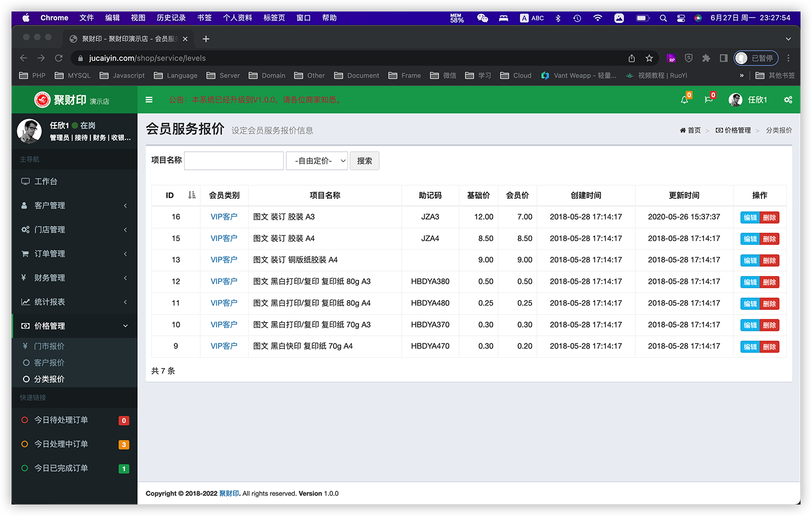Reload the page in Chrome
Image resolution: width=812 pixels, height=516 pixels.
[59, 58]
